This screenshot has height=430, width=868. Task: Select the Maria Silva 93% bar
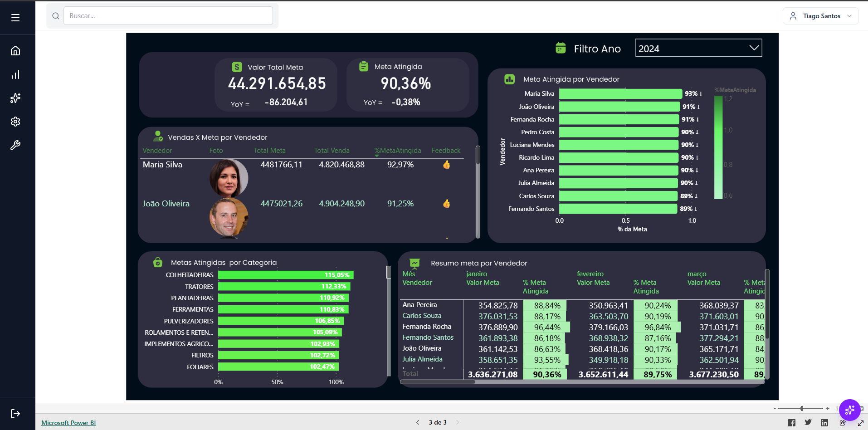click(x=620, y=94)
